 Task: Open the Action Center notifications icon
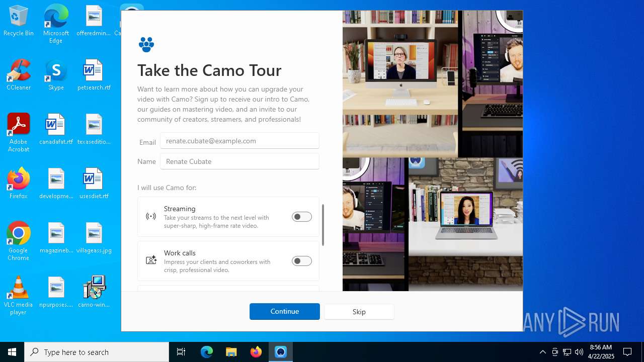pos(627,352)
